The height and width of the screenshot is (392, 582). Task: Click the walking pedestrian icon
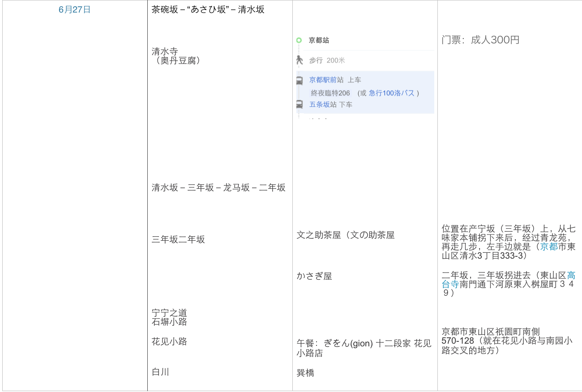coord(300,60)
